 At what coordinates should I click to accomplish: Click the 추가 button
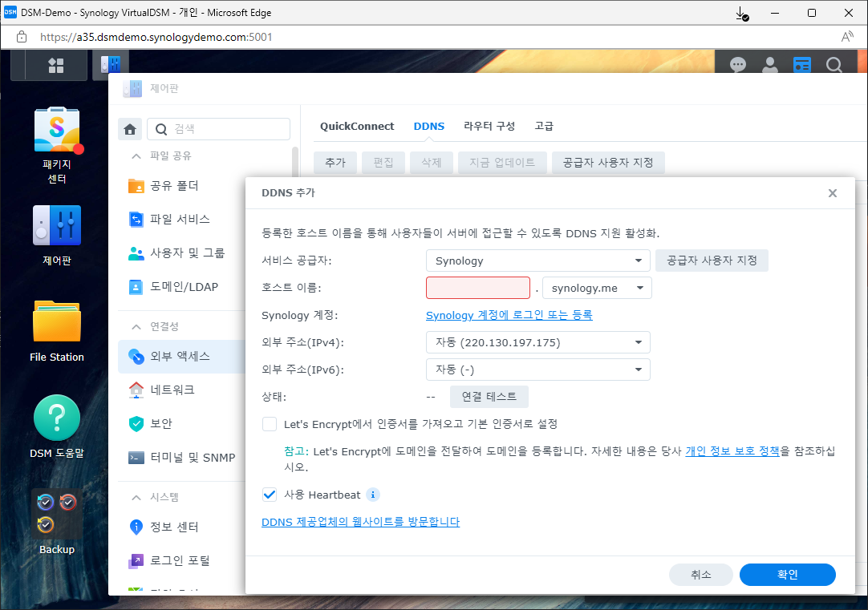coord(335,163)
